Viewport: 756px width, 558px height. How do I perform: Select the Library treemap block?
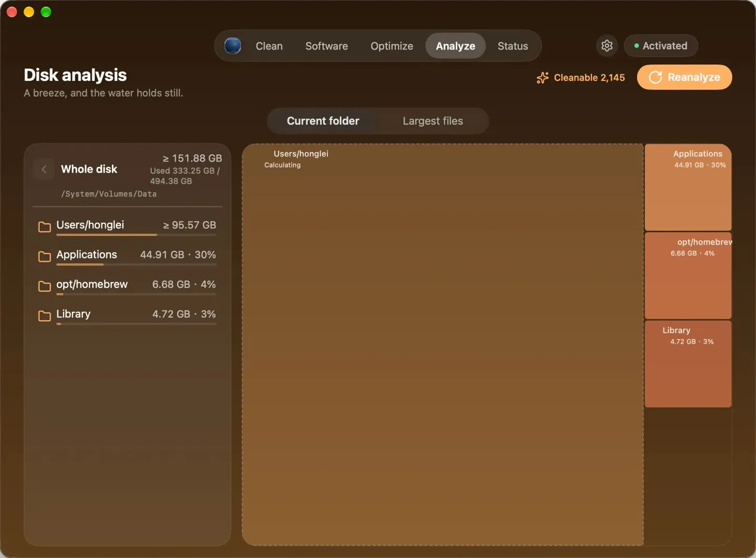(x=688, y=364)
